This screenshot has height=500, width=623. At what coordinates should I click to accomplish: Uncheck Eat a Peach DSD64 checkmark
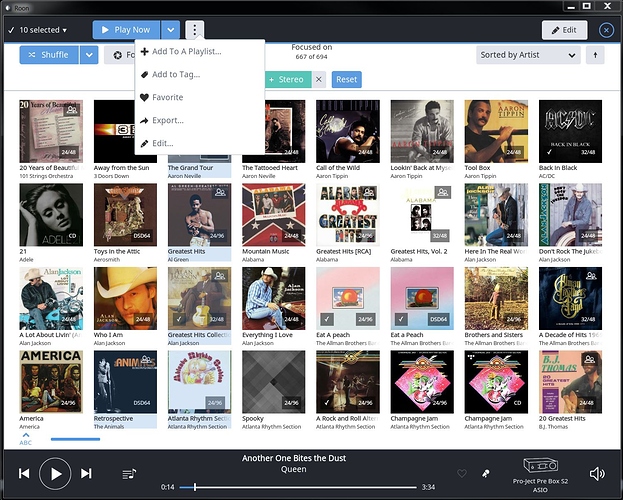401,319
